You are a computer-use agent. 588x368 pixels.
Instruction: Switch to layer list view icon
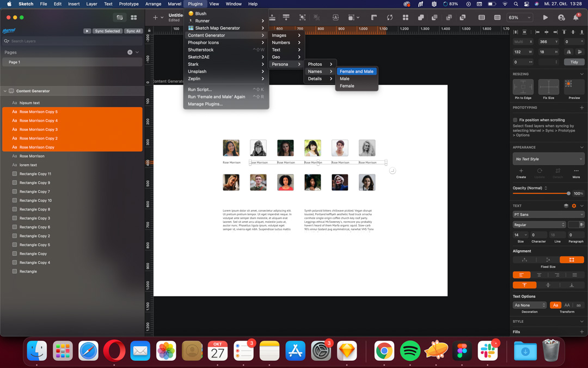coord(120,17)
